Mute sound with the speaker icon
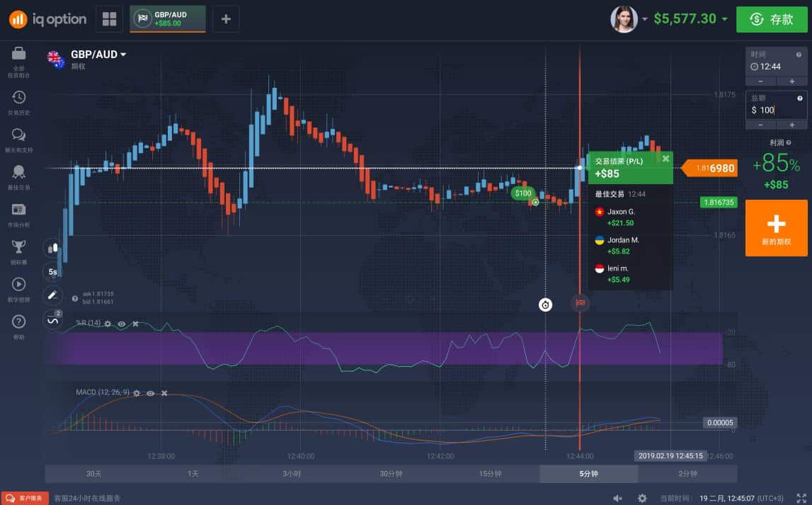Viewport: 812px width, 505px height. click(x=619, y=497)
